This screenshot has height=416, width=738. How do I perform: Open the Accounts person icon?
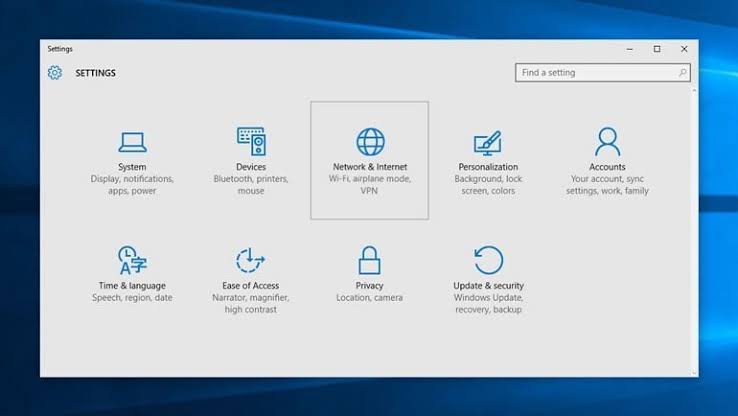click(x=607, y=141)
